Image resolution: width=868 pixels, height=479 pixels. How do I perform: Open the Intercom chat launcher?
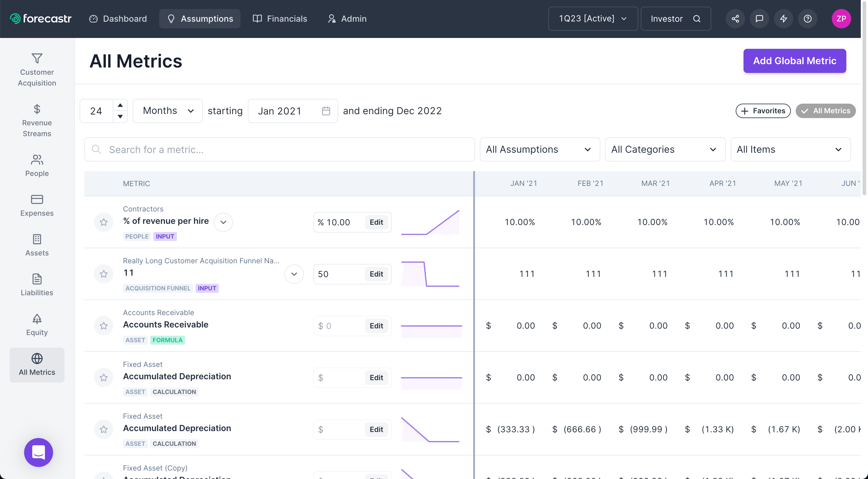click(x=38, y=452)
